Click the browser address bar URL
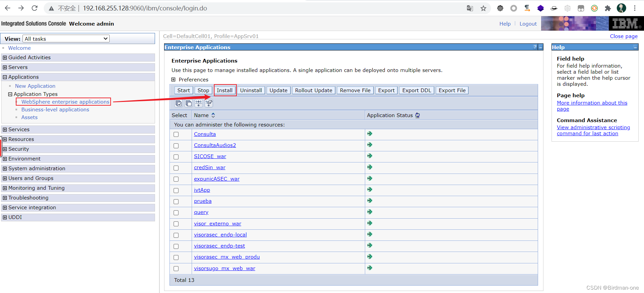The width and height of the screenshot is (644, 293). click(145, 8)
